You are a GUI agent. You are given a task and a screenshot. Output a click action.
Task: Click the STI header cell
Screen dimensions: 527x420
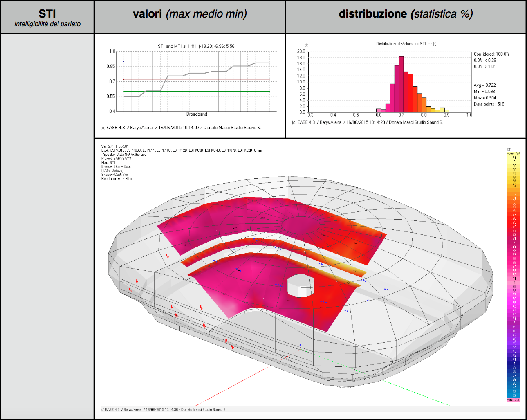point(47,17)
